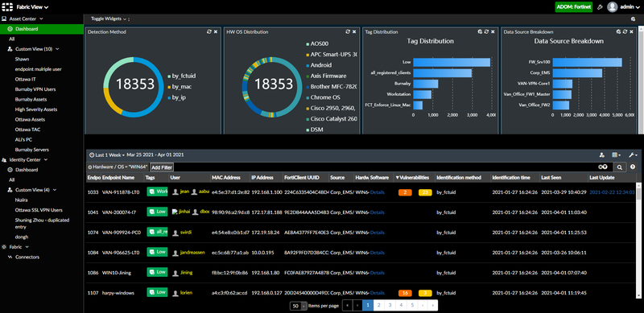
Task: Click the wrench icon beside ADOM badge
Action: [600, 7]
